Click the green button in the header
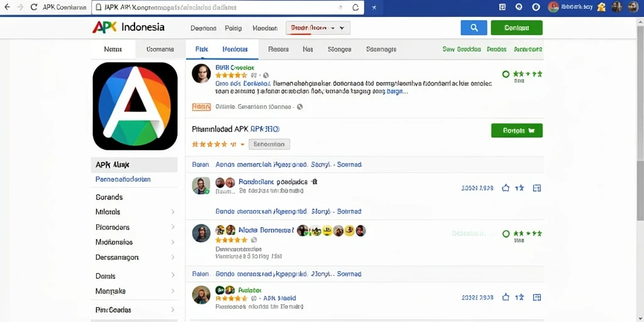This screenshot has height=322, width=644. (517, 28)
